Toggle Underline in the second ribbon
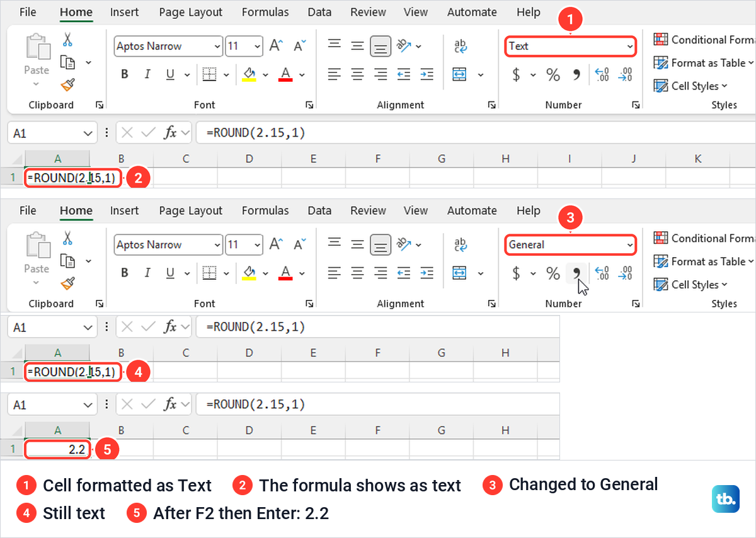756x538 pixels. pos(169,273)
